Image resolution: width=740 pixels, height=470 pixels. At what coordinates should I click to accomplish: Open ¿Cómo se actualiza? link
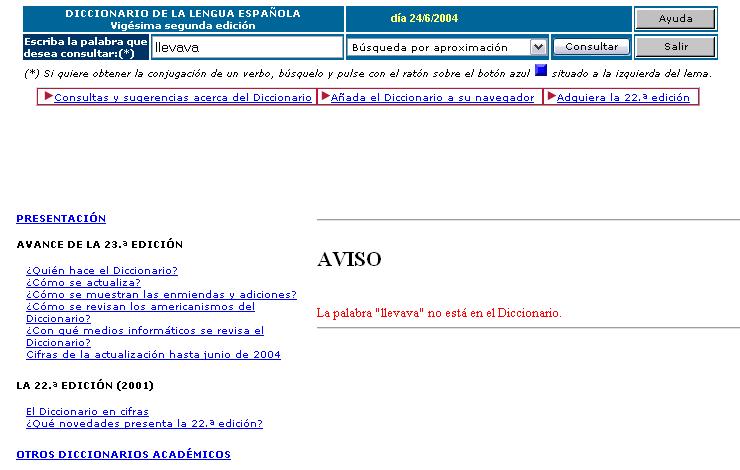(x=84, y=283)
